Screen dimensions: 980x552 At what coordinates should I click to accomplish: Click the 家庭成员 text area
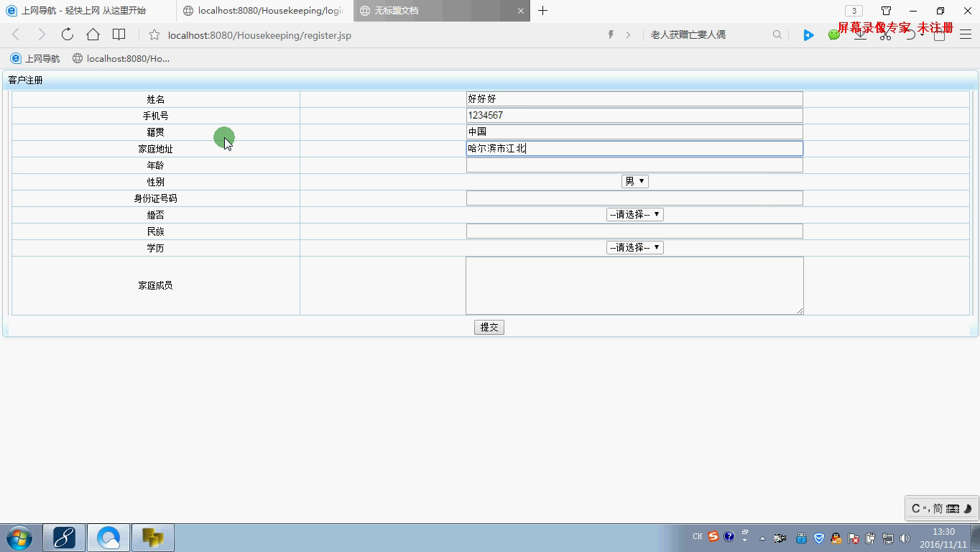tap(634, 285)
